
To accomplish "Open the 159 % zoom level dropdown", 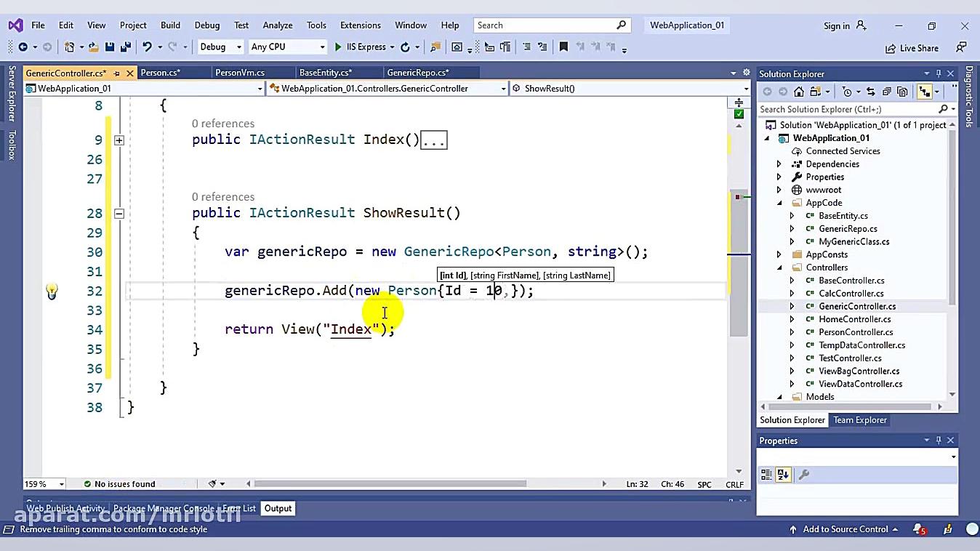I will click(x=44, y=484).
